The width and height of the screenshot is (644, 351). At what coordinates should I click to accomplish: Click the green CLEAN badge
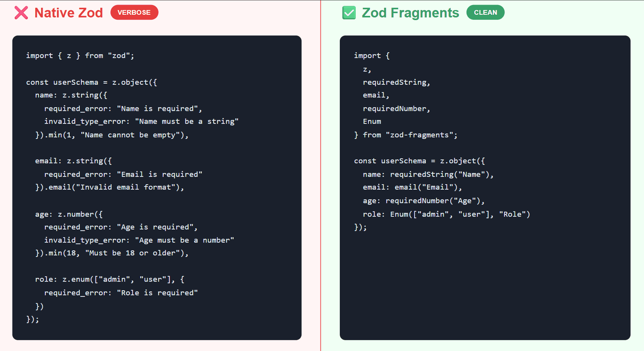coord(485,12)
